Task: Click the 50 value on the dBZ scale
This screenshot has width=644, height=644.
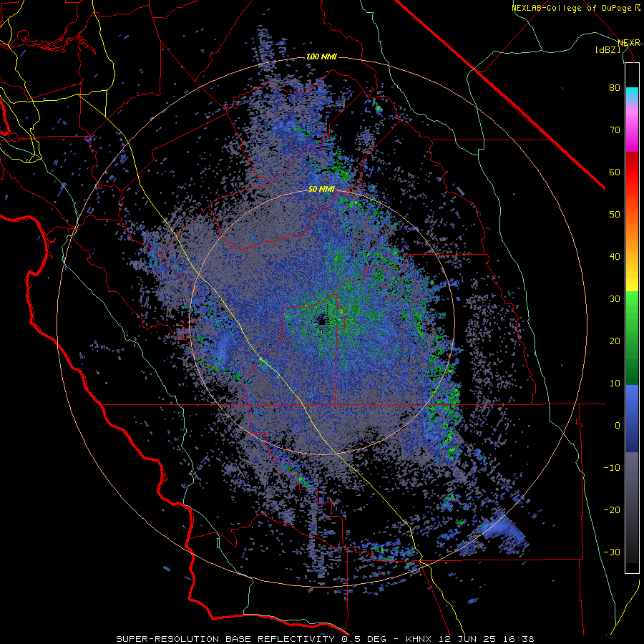Action: click(x=615, y=215)
